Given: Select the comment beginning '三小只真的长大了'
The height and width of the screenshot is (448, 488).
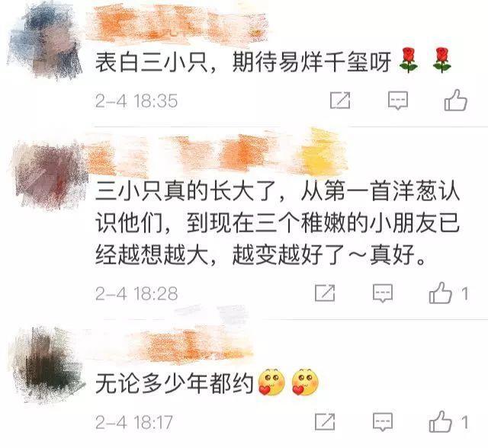Looking at the screenshot, I should tap(278, 222).
